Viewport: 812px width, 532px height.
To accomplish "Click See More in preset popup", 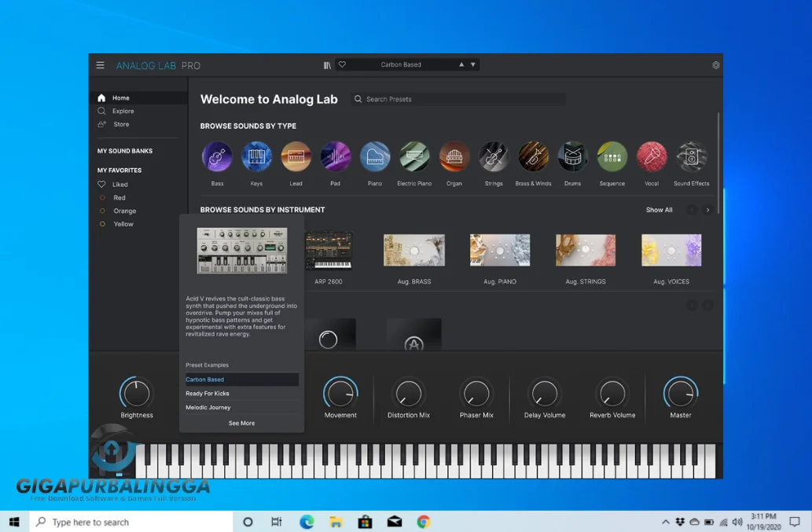I will 241,424.
